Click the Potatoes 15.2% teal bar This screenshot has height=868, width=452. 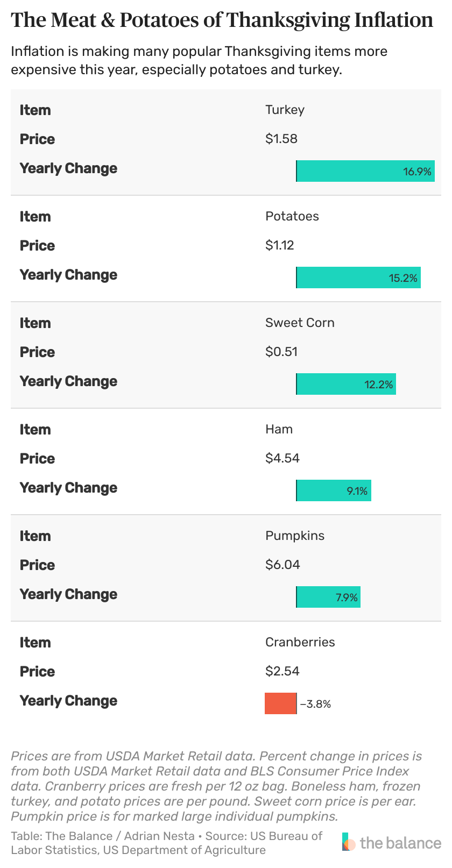[358, 278]
